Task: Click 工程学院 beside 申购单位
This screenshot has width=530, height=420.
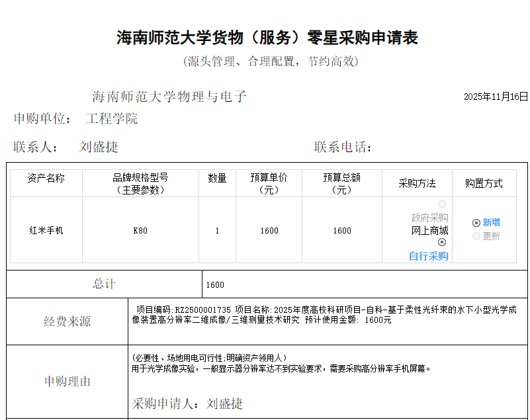Action: coord(112,119)
